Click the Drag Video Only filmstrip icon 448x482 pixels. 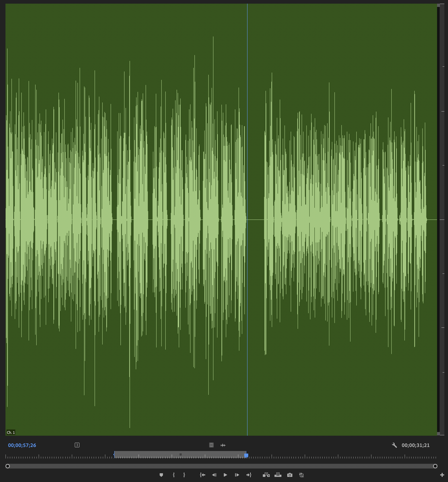(211, 445)
